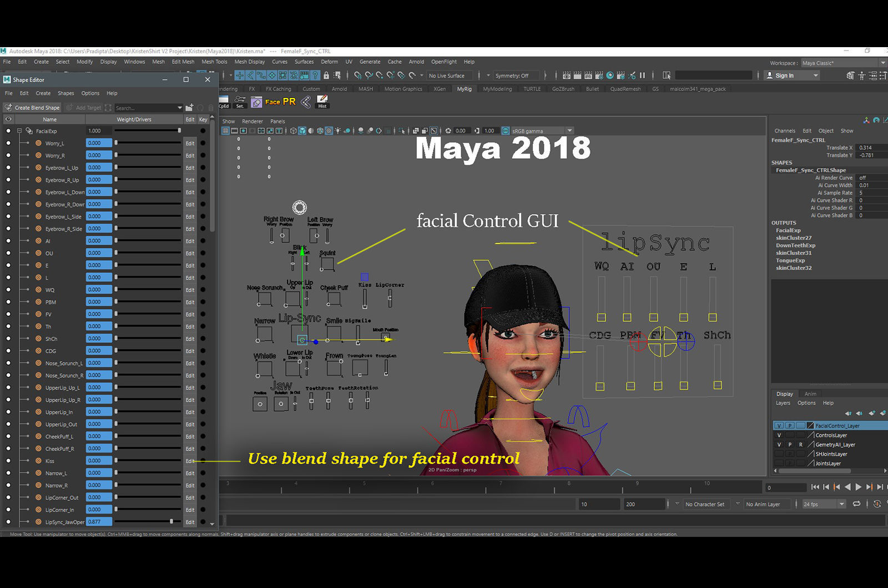Image resolution: width=888 pixels, height=588 pixels.
Task: Open the No Live Surface dropdown
Action: (x=451, y=75)
